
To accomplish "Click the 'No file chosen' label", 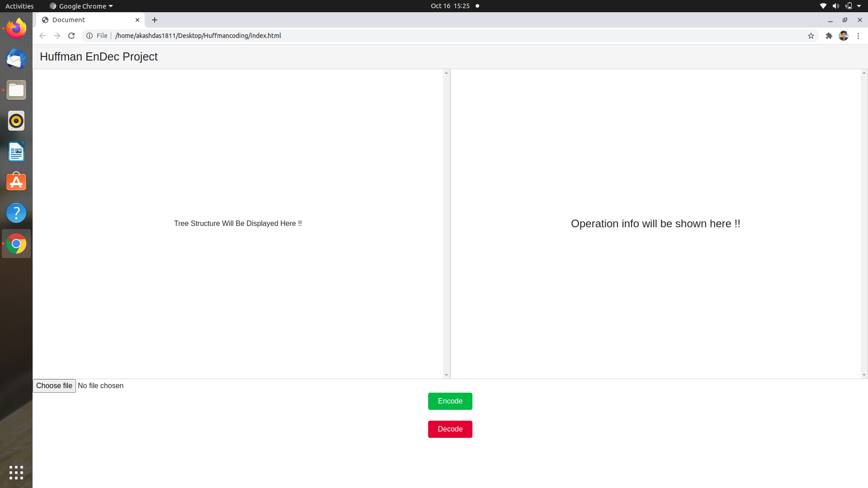I will [x=100, y=386].
